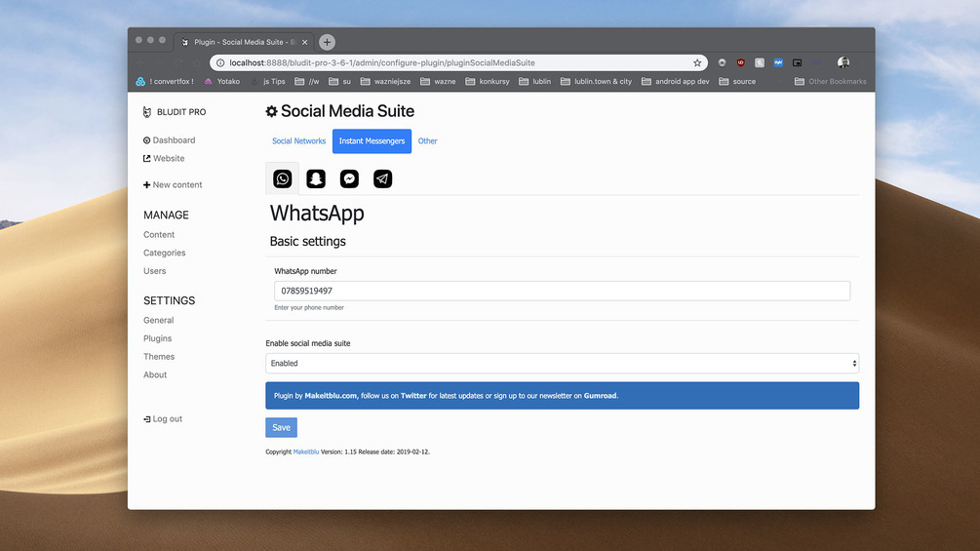Viewport: 980px width, 551px height.
Task: Click the blue extension icon in toolbar
Action: [x=778, y=62]
